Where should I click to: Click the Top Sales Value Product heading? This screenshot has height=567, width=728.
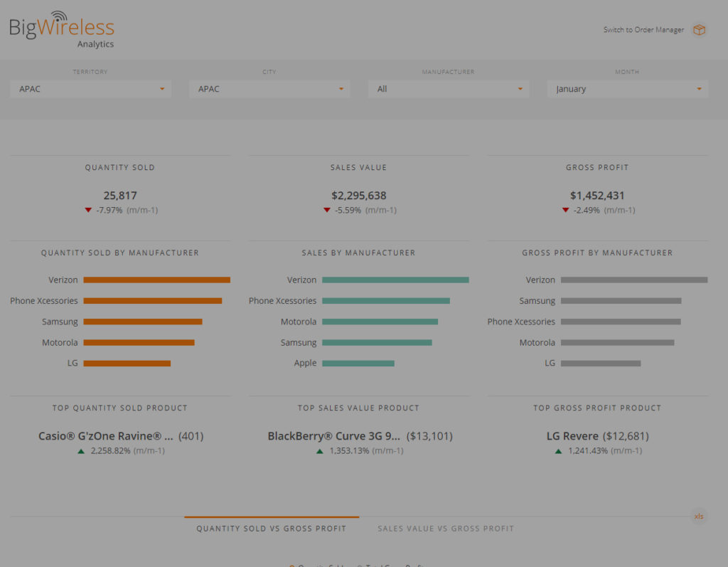pos(359,408)
